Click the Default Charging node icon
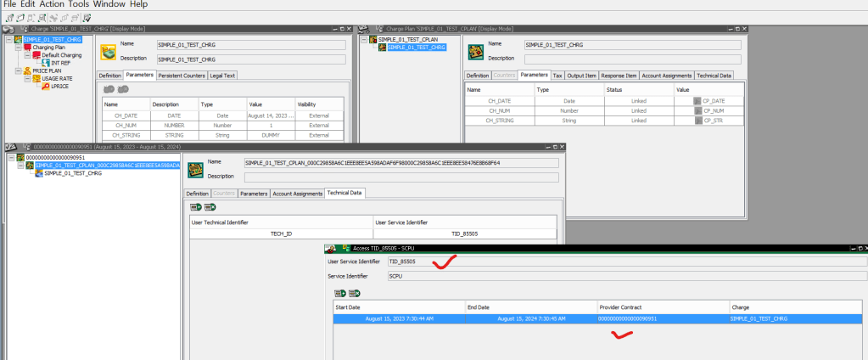 pyautogui.click(x=36, y=55)
